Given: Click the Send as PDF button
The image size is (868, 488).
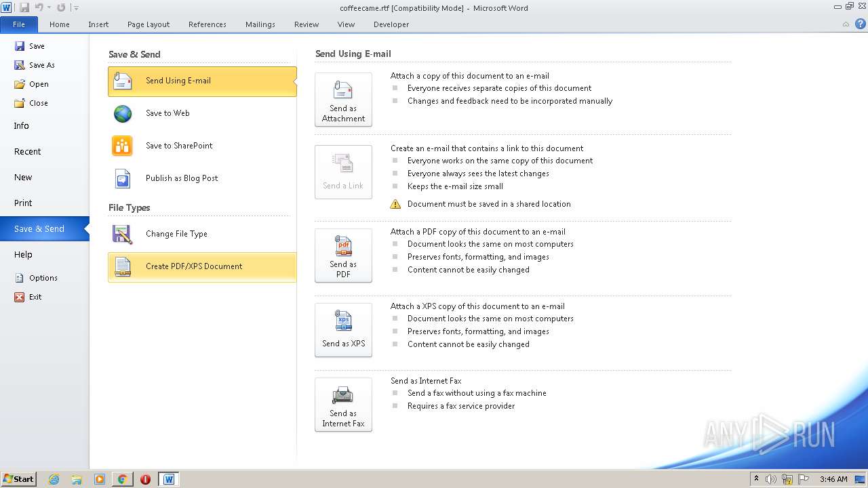Looking at the screenshot, I should 343,256.
